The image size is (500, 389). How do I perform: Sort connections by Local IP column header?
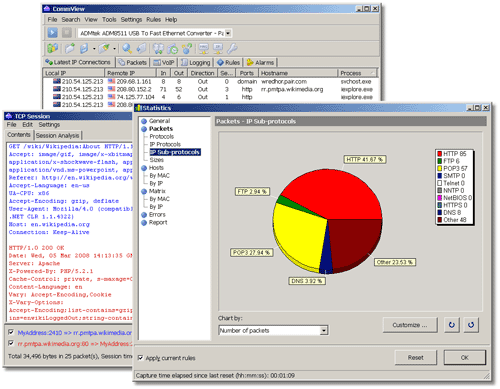coord(73,73)
